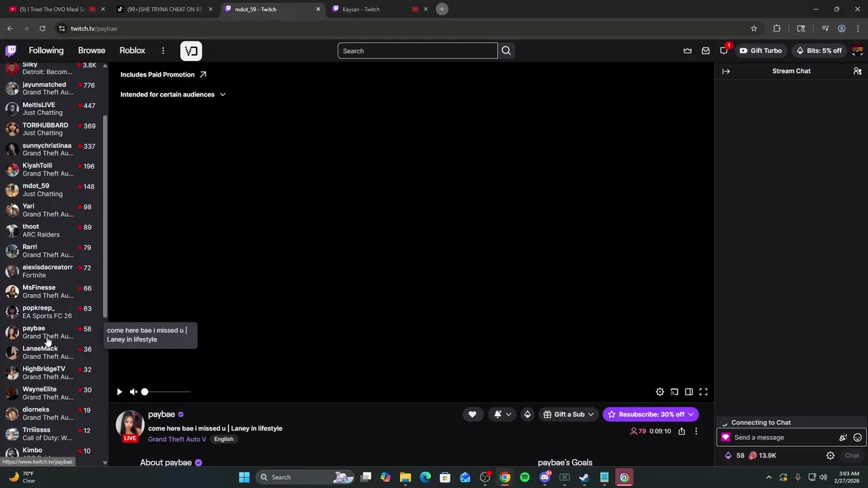The height and width of the screenshot is (488, 868).
Task: Bookmark this page with the star icon
Action: click(753, 28)
